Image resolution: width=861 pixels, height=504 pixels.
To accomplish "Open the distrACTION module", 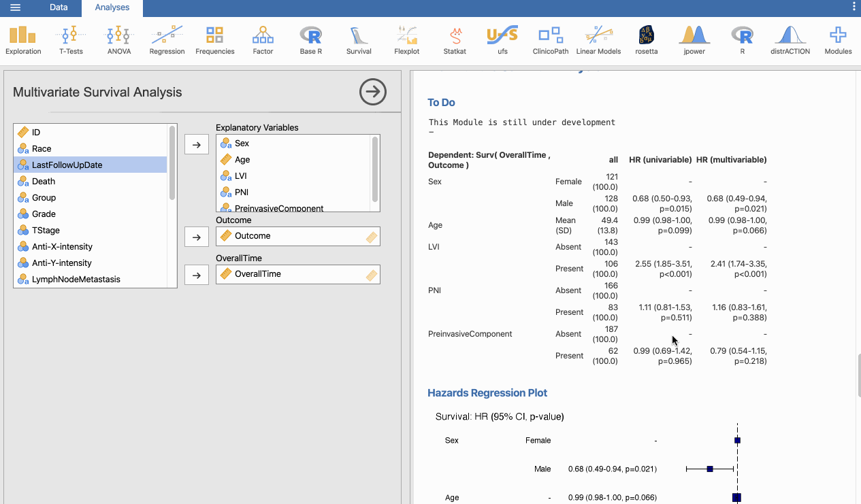I will click(x=790, y=41).
